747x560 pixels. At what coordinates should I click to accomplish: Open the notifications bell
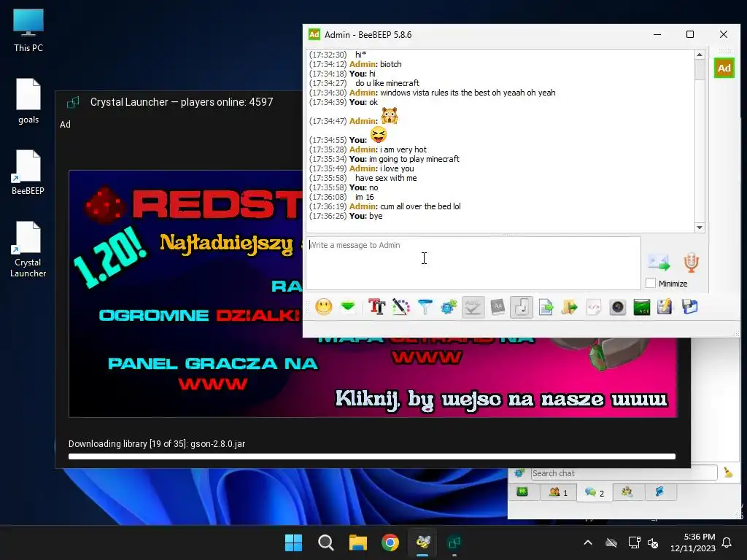tap(727, 542)
